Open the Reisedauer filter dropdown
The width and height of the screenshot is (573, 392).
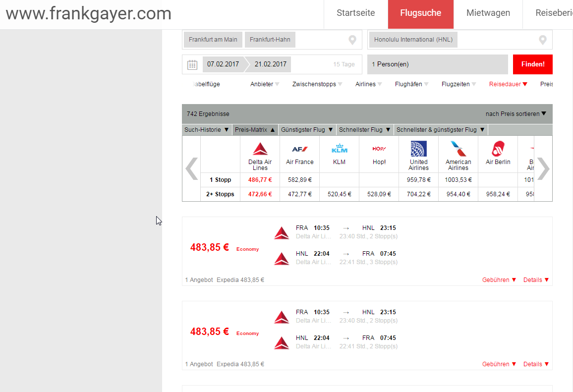(509, 84)
